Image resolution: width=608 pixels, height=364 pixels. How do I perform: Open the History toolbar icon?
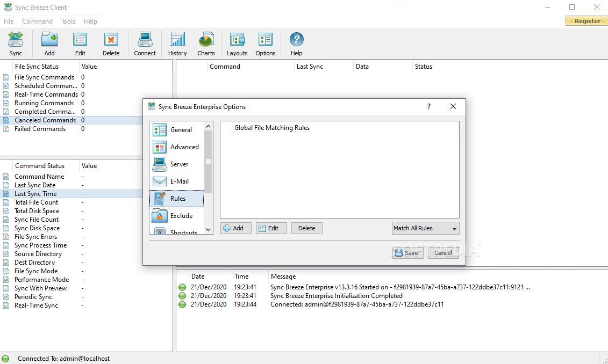[x=177, y=44]
